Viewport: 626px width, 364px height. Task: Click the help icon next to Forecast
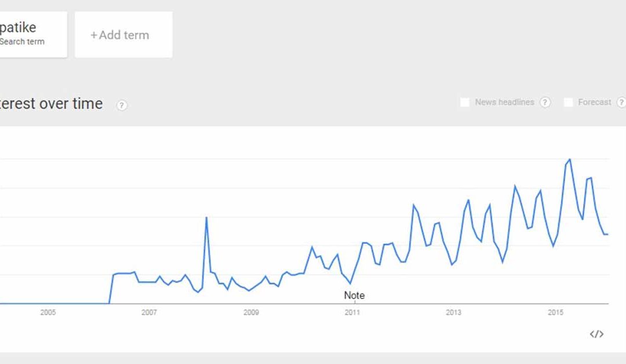coord(621,103)
